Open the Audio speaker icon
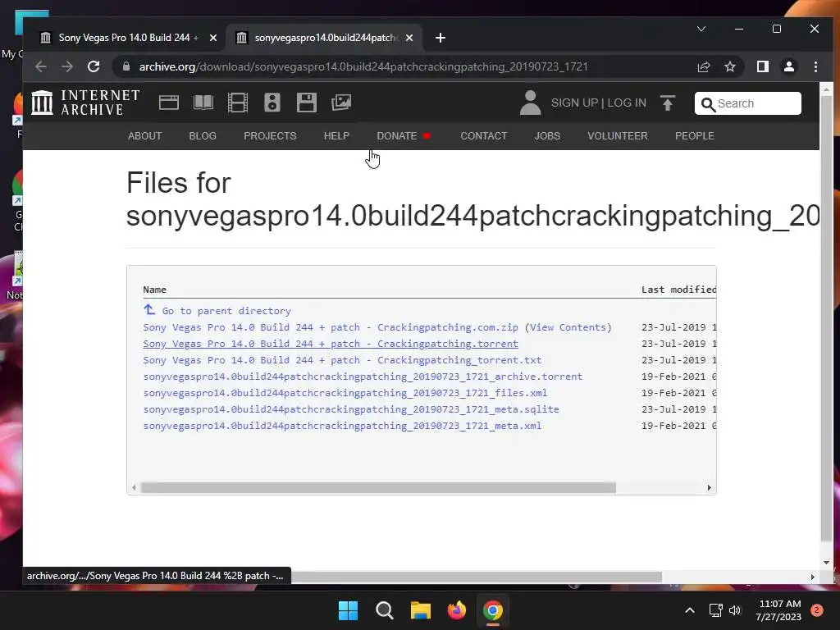The height and width of the screenshot is (630, 840). point(272,103)
